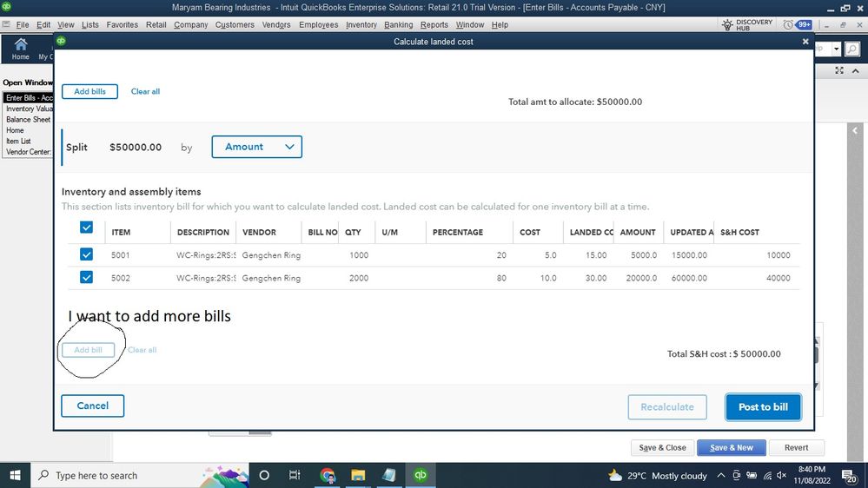Image resolution: width=868 pixels, height=488 pixels.
Task: Open File Explorer from the taskbar
Action: coord(358,475)
